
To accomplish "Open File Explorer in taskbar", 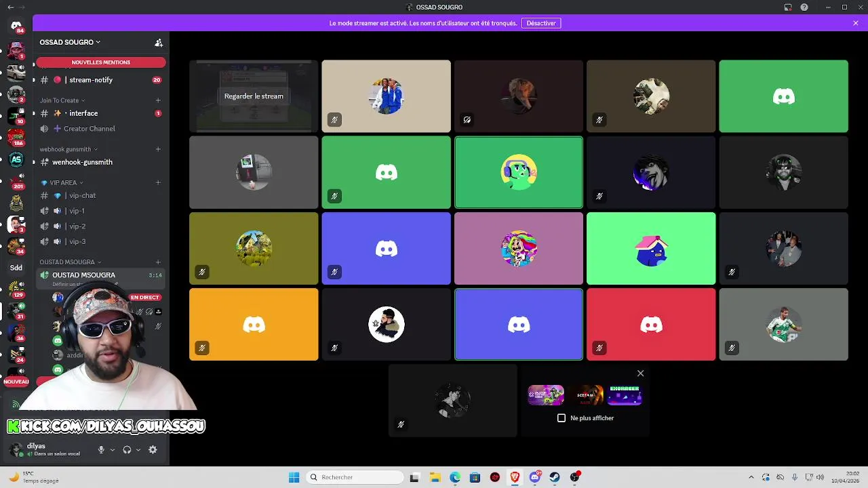I will [x=435, y=477].
